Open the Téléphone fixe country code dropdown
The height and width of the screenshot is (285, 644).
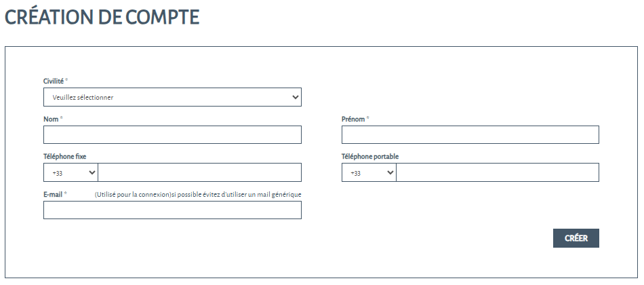tap(71, 173)
